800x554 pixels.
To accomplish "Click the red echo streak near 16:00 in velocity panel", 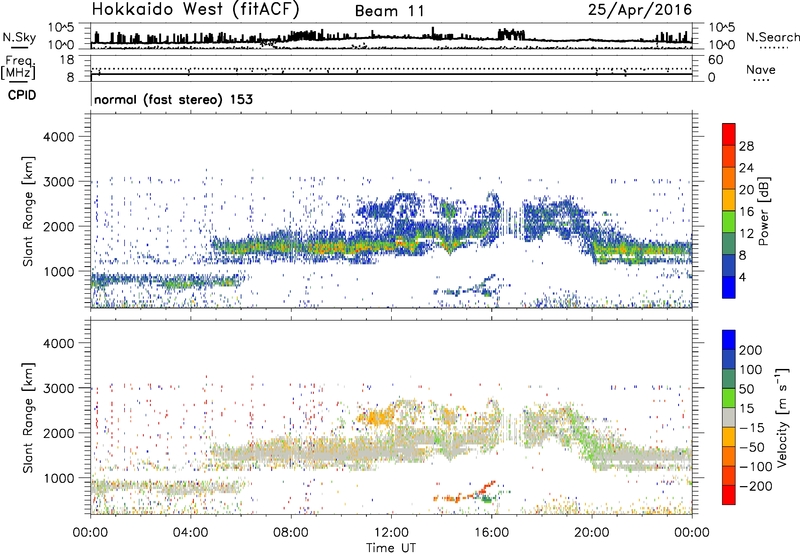I will pyautogui.click(x=486, y=486).
